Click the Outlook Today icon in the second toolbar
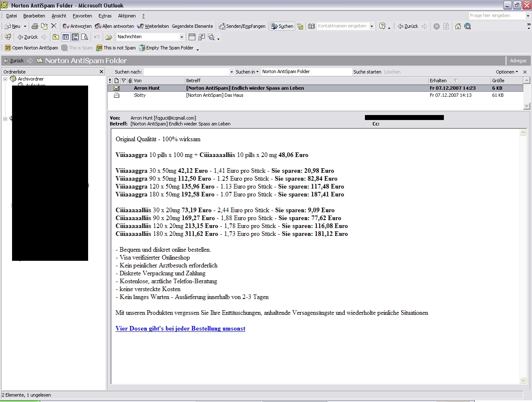The width and height of the screenshot is (532, 402). click(8, 37)
